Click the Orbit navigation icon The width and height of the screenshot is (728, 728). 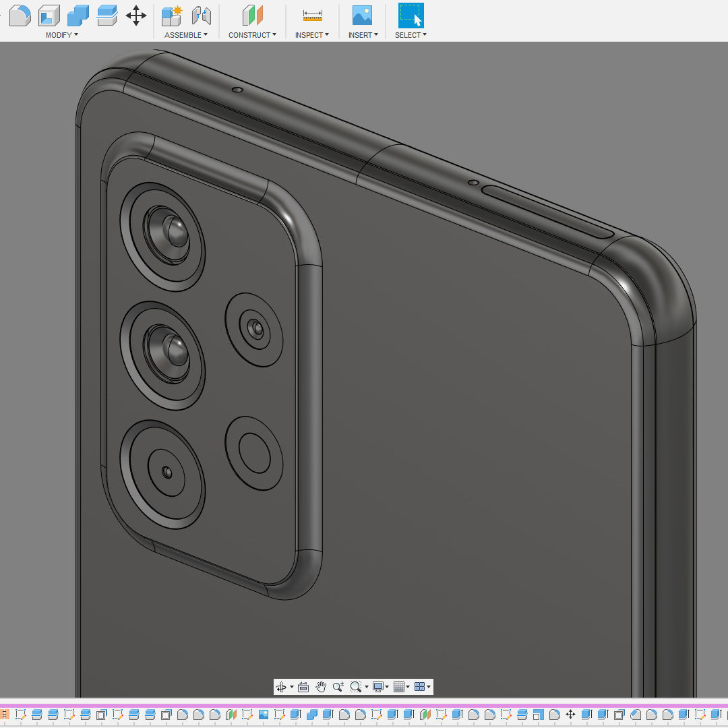[x=281, y=687]
